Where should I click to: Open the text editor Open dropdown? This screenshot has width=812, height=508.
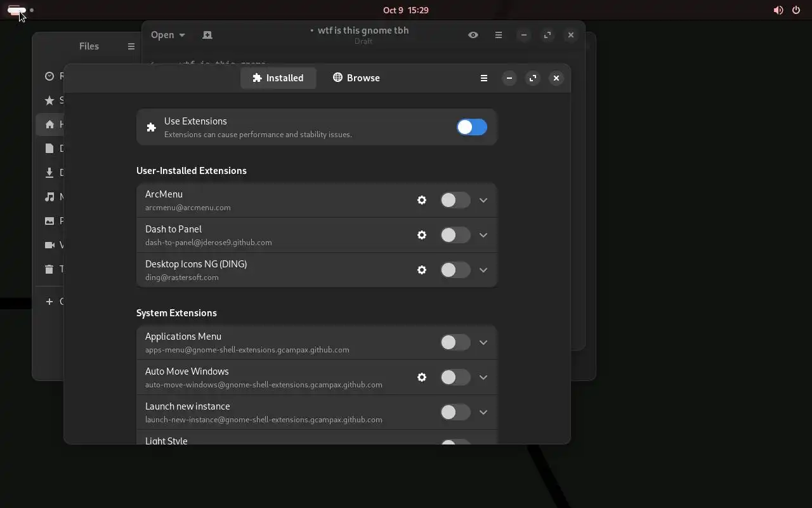point(168,35)
